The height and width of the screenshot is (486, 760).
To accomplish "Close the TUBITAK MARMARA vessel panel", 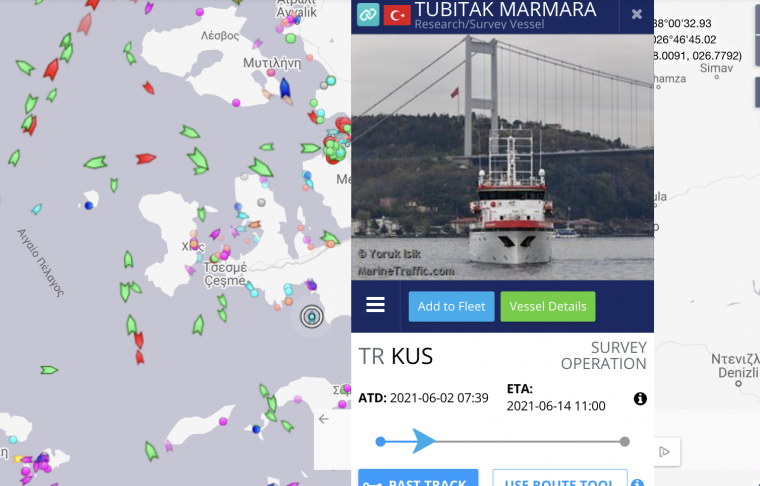I will point(636,15).
